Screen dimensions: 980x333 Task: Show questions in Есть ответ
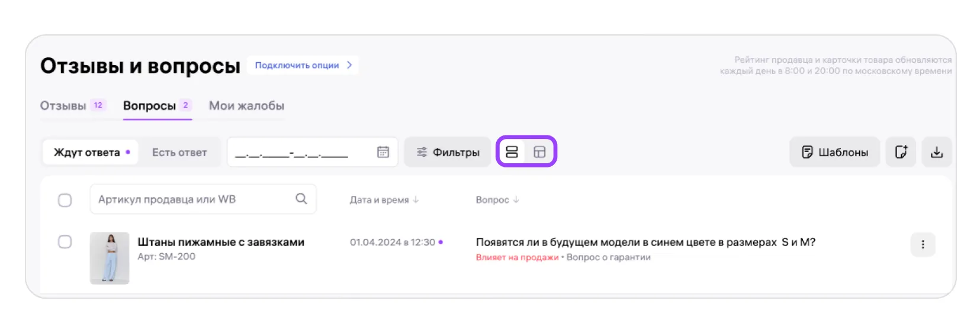pyautogui.click(x=179, y=152)
